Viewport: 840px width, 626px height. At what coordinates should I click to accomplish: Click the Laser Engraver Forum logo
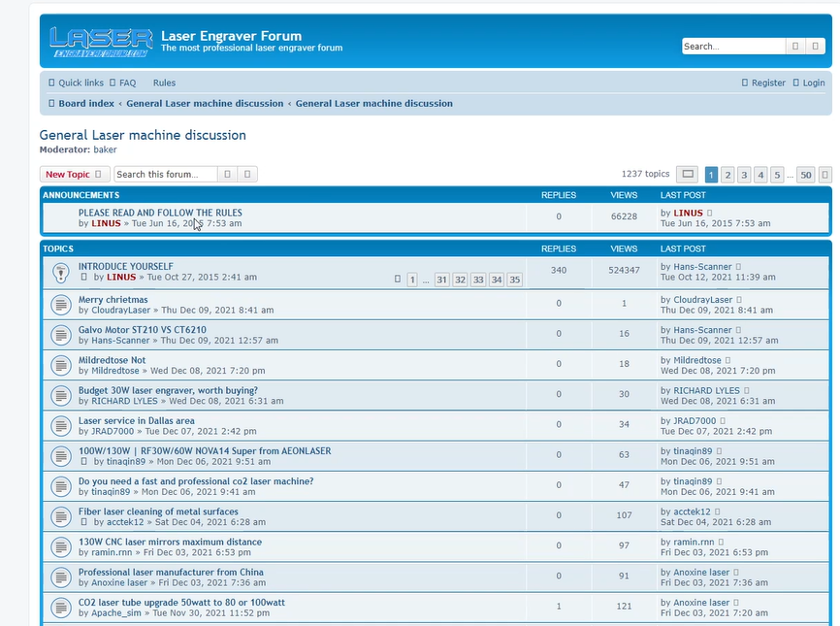click(x=101, y=42)
